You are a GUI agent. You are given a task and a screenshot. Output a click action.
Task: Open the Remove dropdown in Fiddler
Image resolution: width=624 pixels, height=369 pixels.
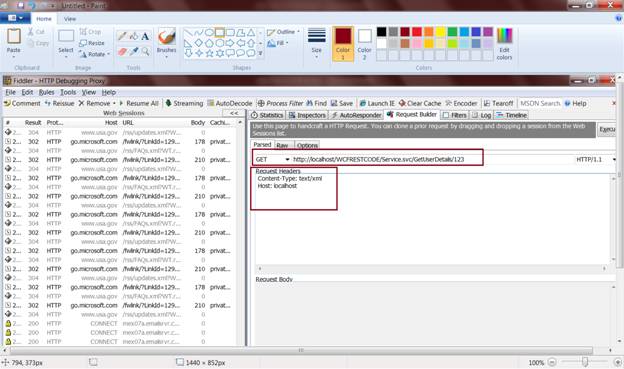(x=114, y=103)
